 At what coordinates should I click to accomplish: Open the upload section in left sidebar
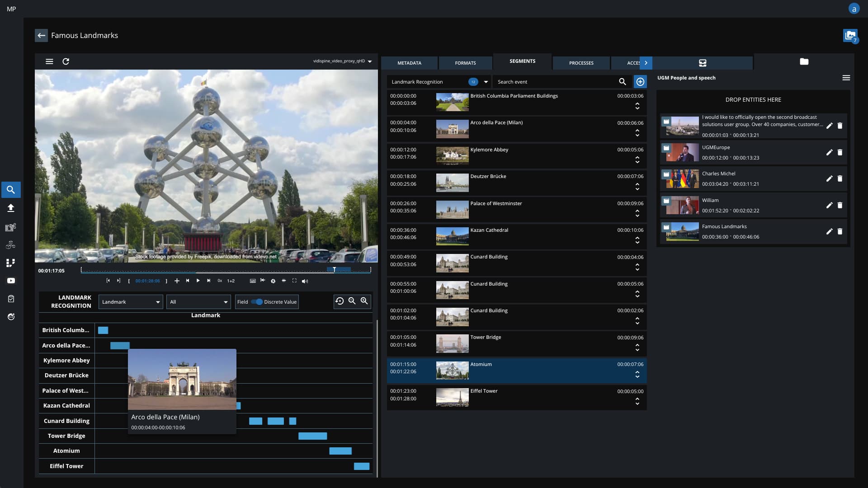coord(11,208)
